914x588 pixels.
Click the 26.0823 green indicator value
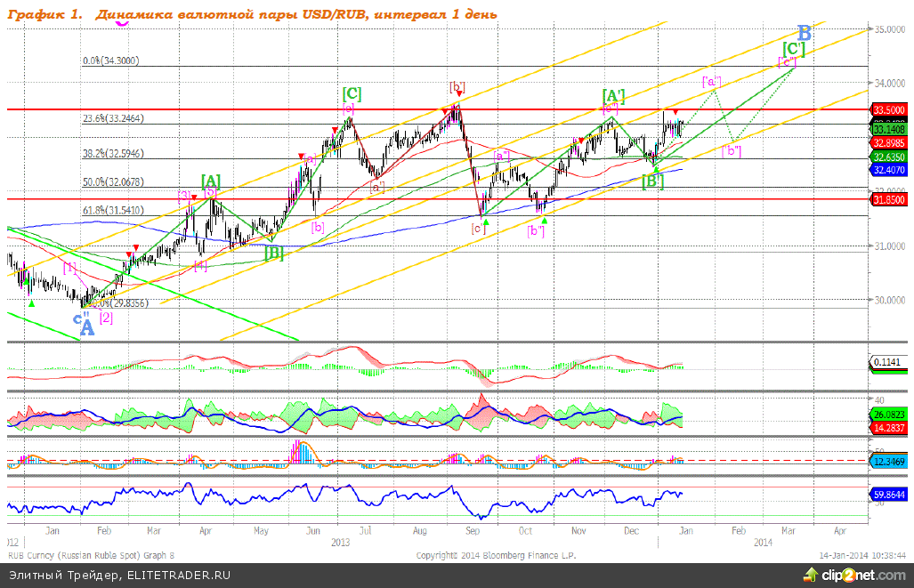887,415
